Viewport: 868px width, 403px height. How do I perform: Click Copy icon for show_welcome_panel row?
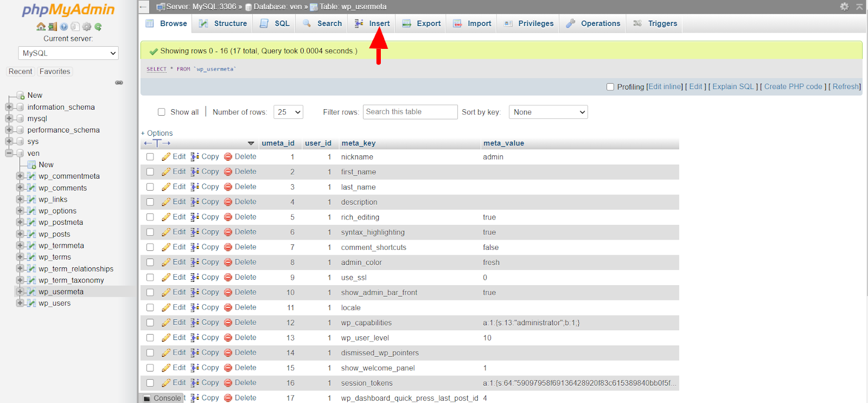click(x=195, y=368)
